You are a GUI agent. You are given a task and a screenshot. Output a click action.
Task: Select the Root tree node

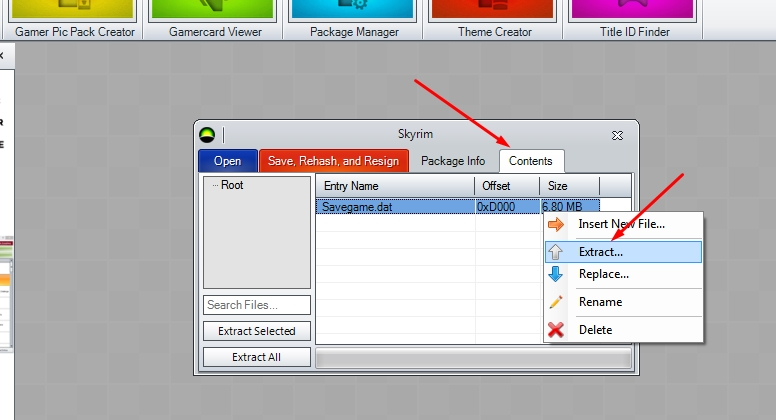(x=232, y=185)
